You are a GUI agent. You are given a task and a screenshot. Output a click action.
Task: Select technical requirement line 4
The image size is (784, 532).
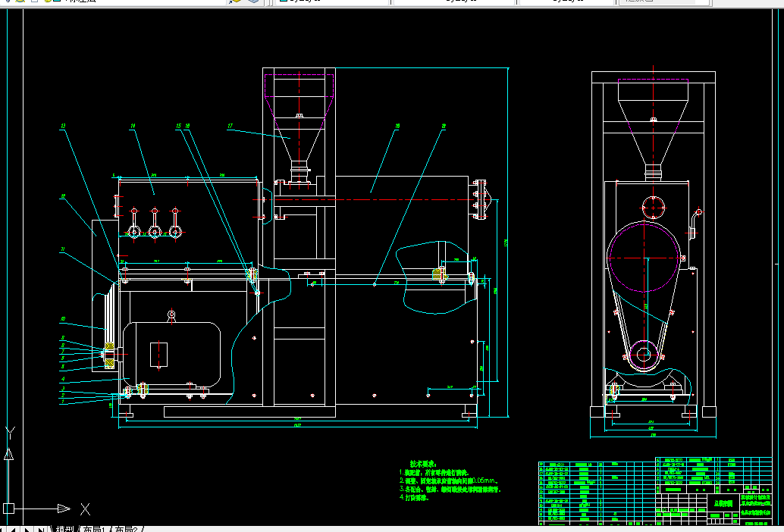coord(414,498)
